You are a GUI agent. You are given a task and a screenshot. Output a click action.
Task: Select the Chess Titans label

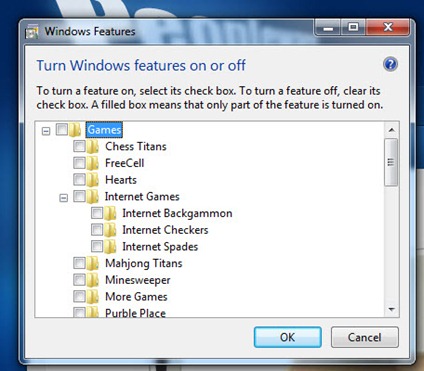(x=136, y=146)
